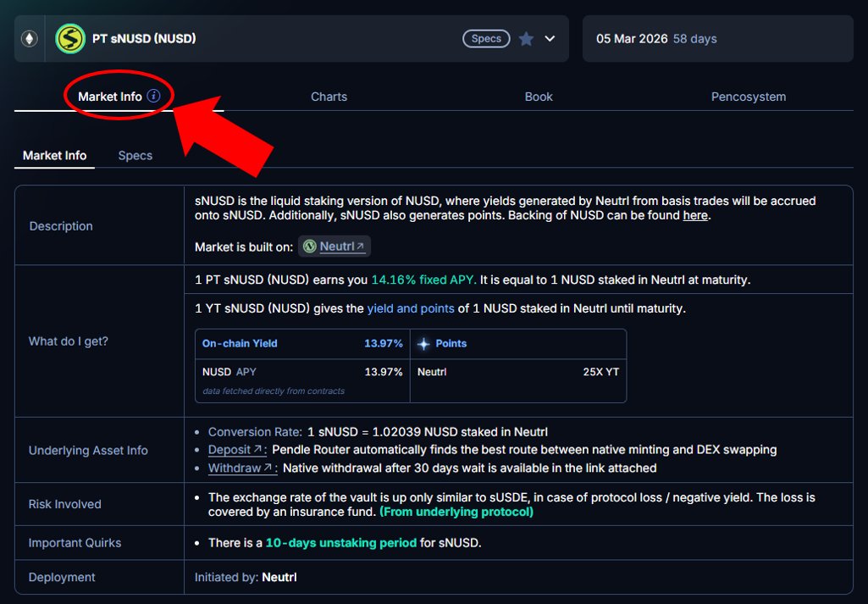Click the 14.16% fixed APY text
Viewport: 868px width, 604px height.
click(x=423, y=280)
